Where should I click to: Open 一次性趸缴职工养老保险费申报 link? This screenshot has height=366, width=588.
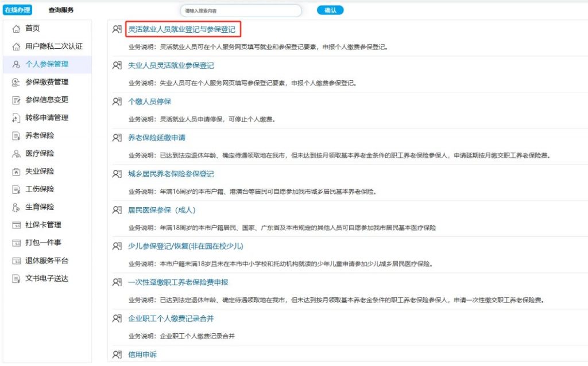tap(178, 282)
